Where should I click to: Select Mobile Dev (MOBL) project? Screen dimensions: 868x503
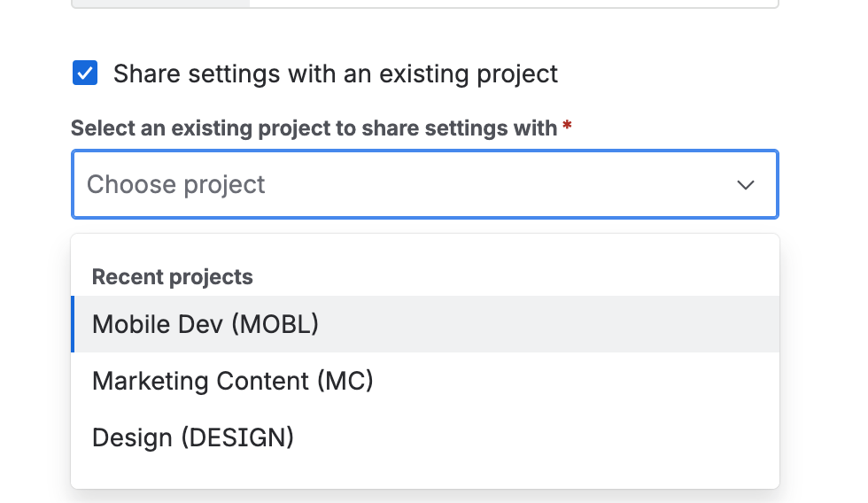[x=205, y=324]
